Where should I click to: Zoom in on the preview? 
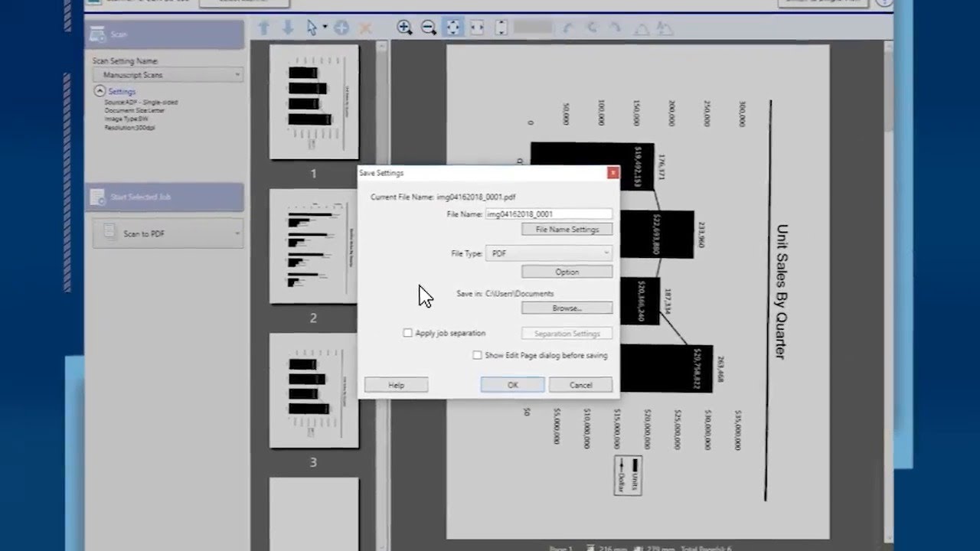[404, 28]
